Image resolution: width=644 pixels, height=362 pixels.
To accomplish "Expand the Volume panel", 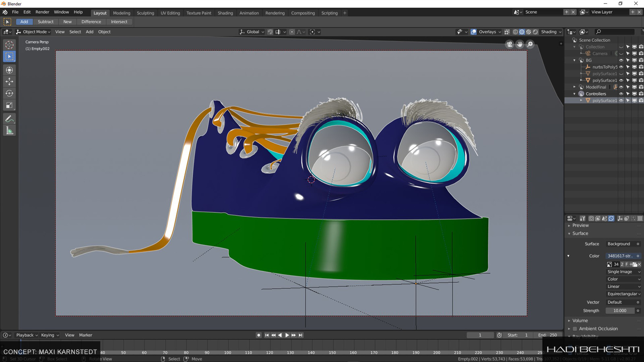I will (x=569, y=321).
